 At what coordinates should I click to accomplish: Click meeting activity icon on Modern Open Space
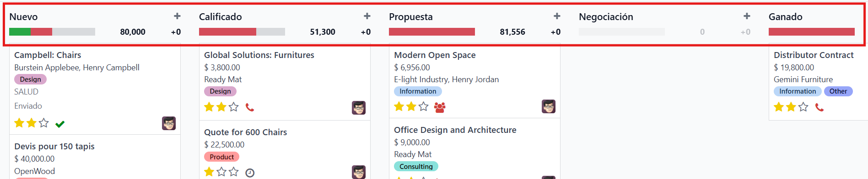pos(440,107)
